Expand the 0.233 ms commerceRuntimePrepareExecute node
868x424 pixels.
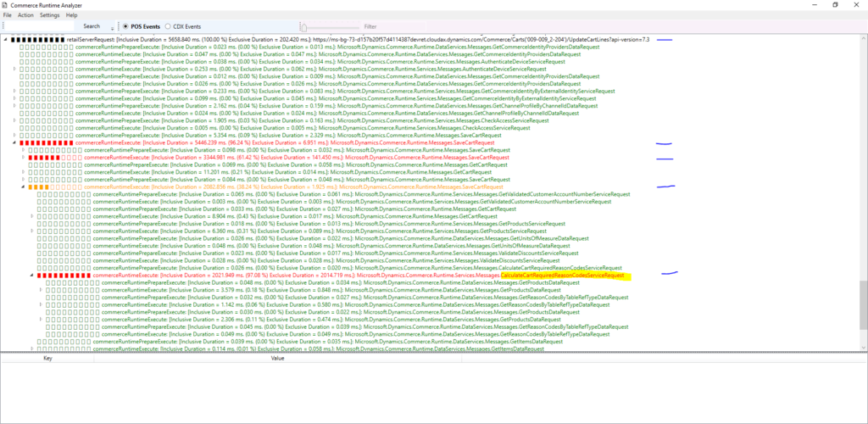tap(15, 91)
